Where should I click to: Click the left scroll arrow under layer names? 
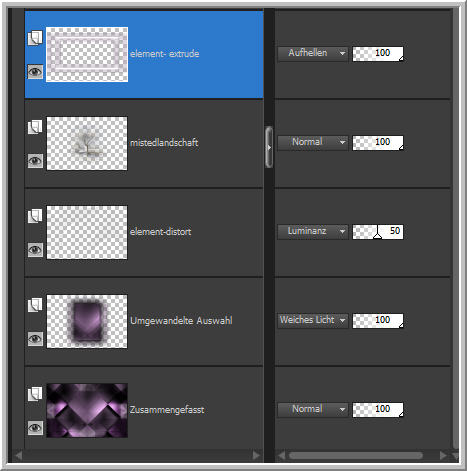click(x=18, y=455)
